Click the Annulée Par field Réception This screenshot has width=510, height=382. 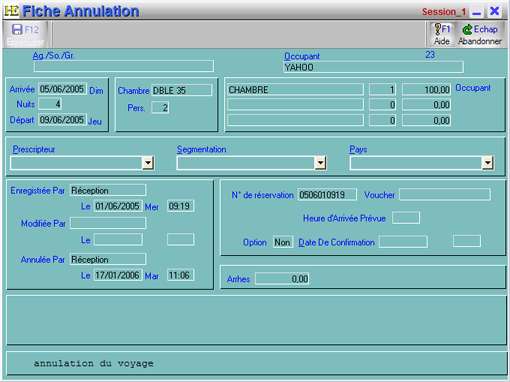point(108,259)
